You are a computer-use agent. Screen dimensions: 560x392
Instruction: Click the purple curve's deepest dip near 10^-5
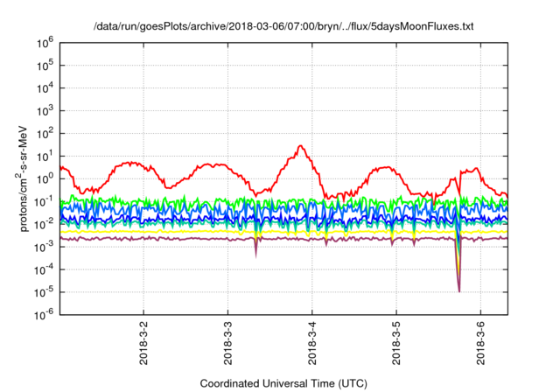[x=458, y=291]
